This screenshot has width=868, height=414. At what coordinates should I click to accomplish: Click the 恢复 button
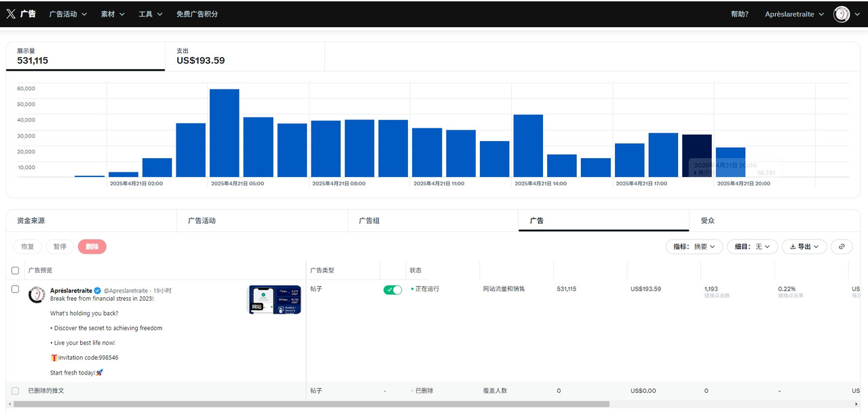tap(28, 246)
